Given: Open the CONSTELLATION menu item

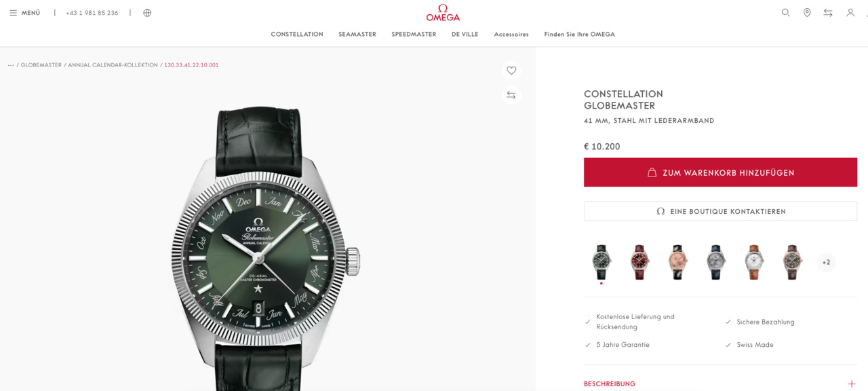Looking at the screenshot, I should (x=297, y=35).
